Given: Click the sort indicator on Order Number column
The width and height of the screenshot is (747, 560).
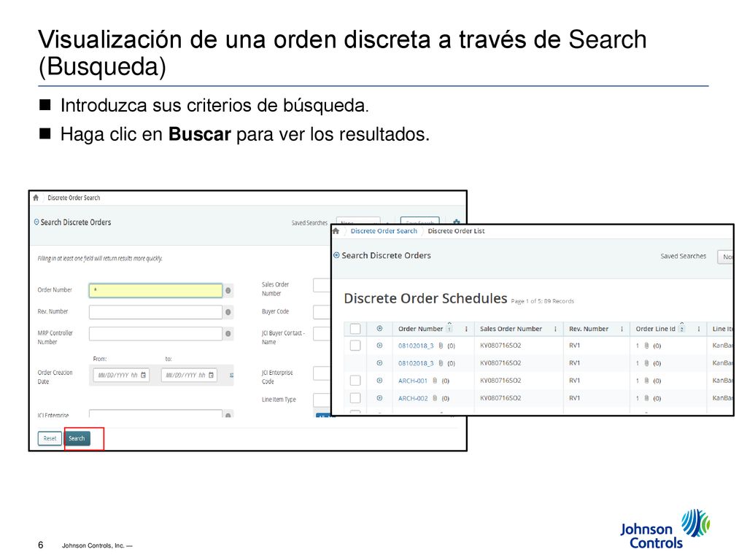Looking at the screenshot, I should click(449, 327).
